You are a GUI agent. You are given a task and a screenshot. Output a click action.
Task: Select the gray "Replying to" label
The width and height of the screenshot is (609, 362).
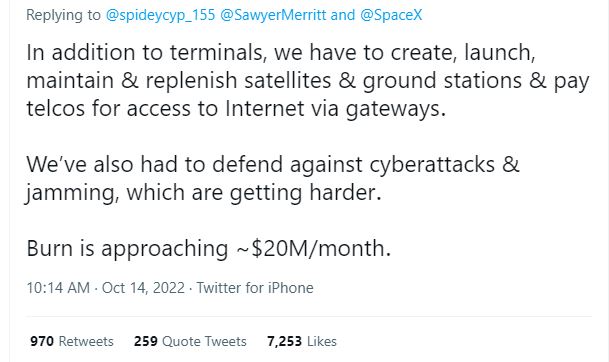tap(63, 16)
